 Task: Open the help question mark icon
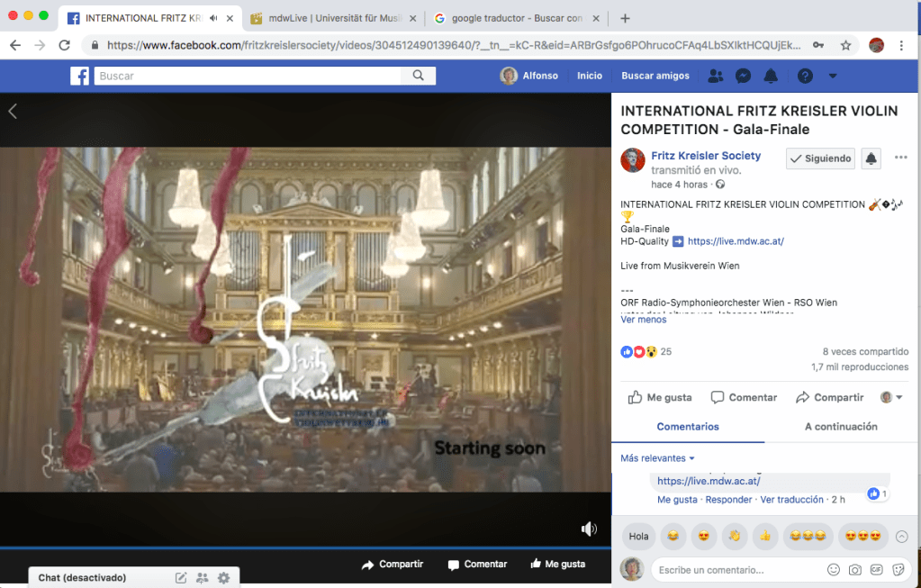[805, 77]
